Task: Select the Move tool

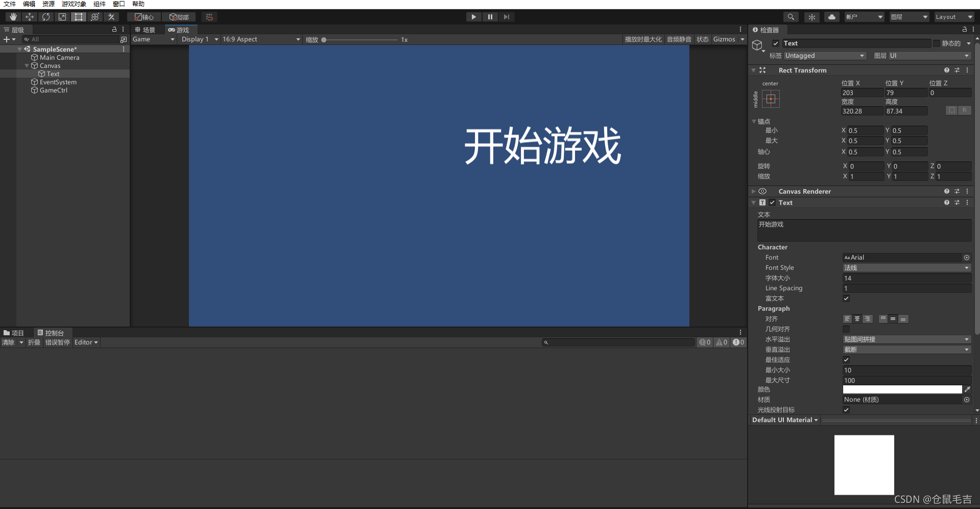Action: click(x=30, y=17)
